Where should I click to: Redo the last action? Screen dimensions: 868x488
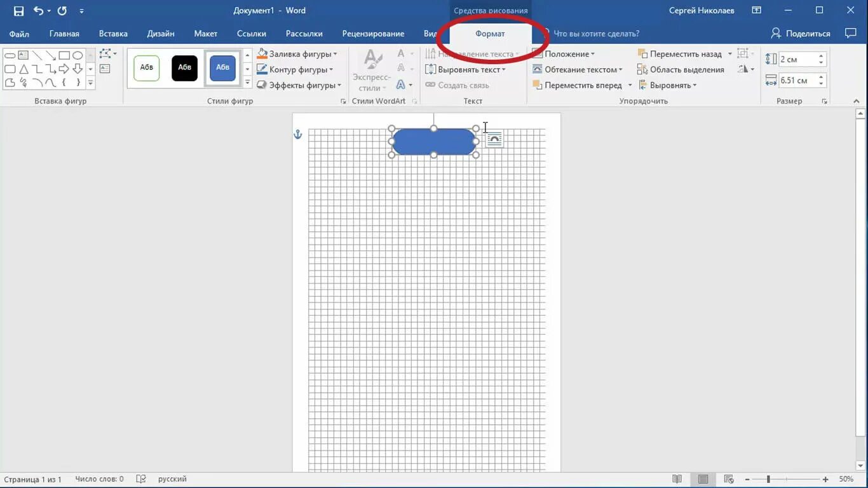click(x=62, y=11)
